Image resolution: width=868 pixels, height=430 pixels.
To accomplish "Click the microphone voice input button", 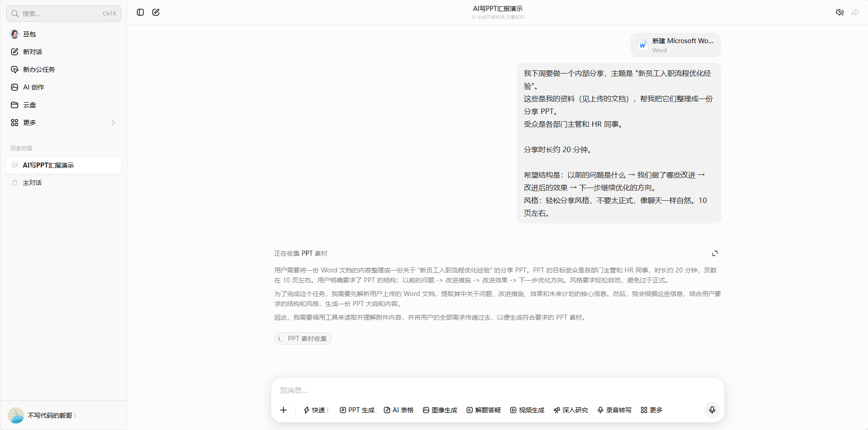I will click(x=712, y=410).
